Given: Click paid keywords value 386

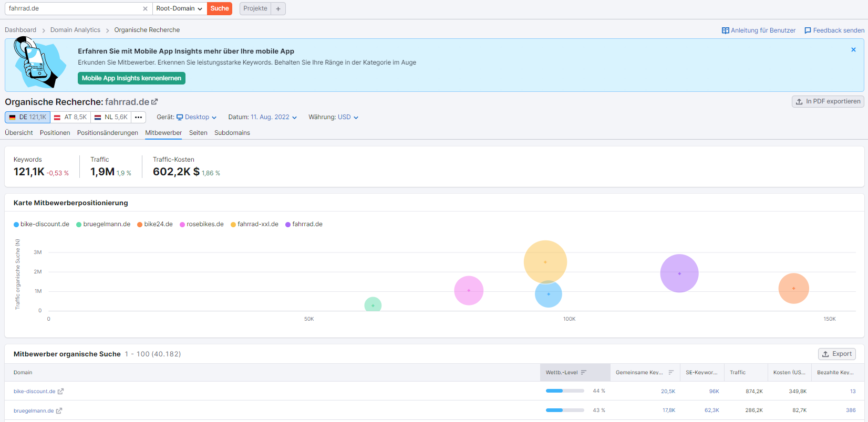Looking at the screenshot, I should coord(851,410).
